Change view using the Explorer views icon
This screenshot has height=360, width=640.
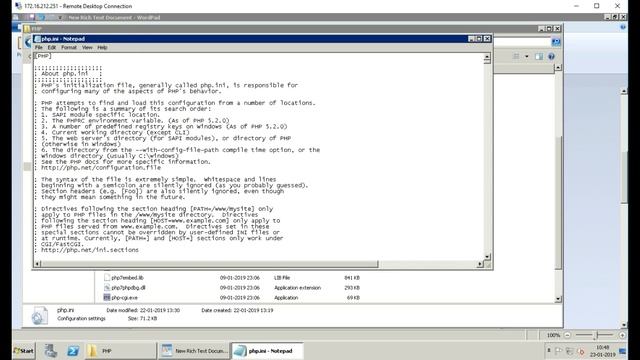[x=516, y=56]
